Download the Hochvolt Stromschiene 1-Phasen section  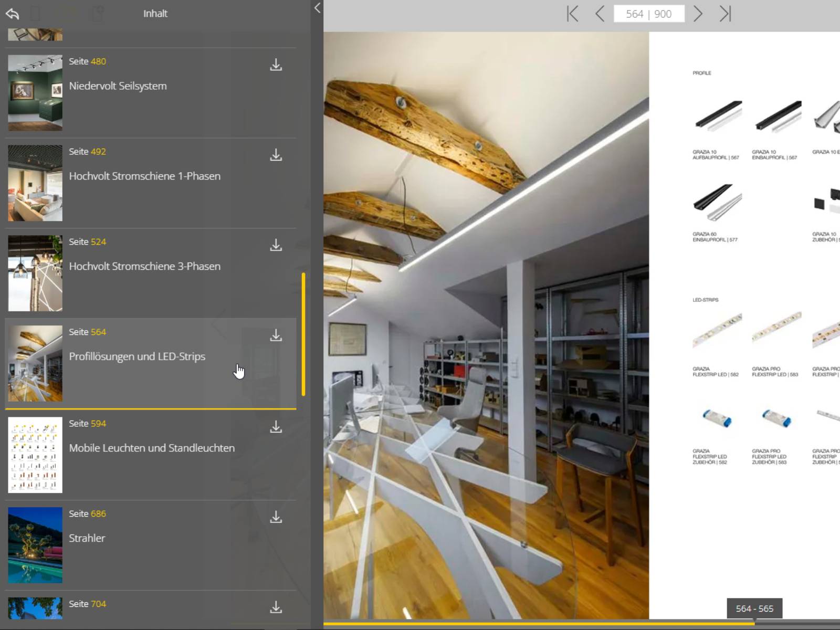(x=276, y=155)
